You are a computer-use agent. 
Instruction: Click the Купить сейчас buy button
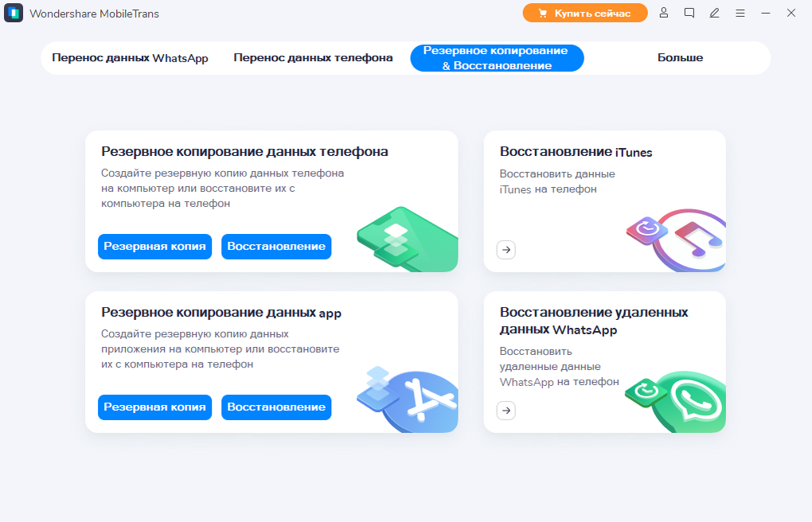click(x=585, y=13)
